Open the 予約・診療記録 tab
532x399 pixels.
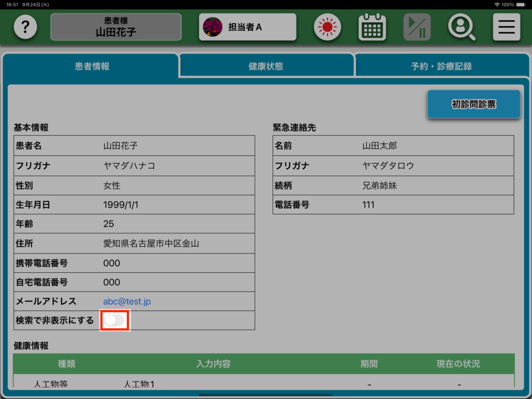(441, 66)
